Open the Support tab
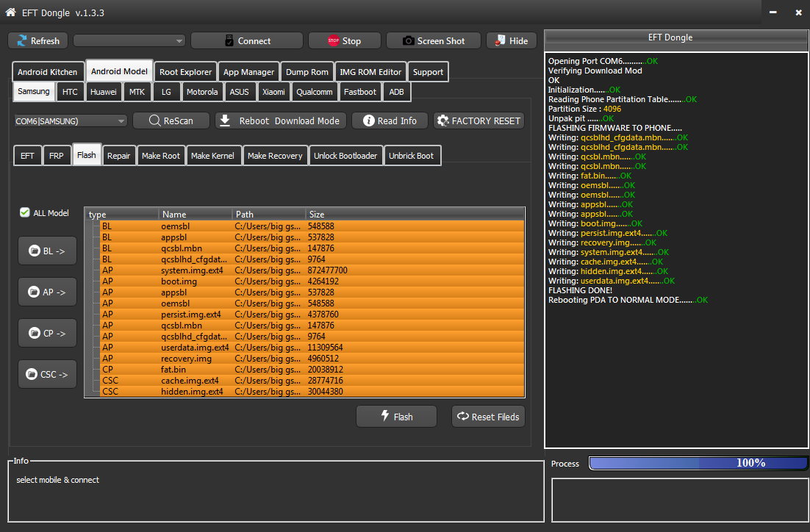Screen dimensions: 810x532 (428, 72)
